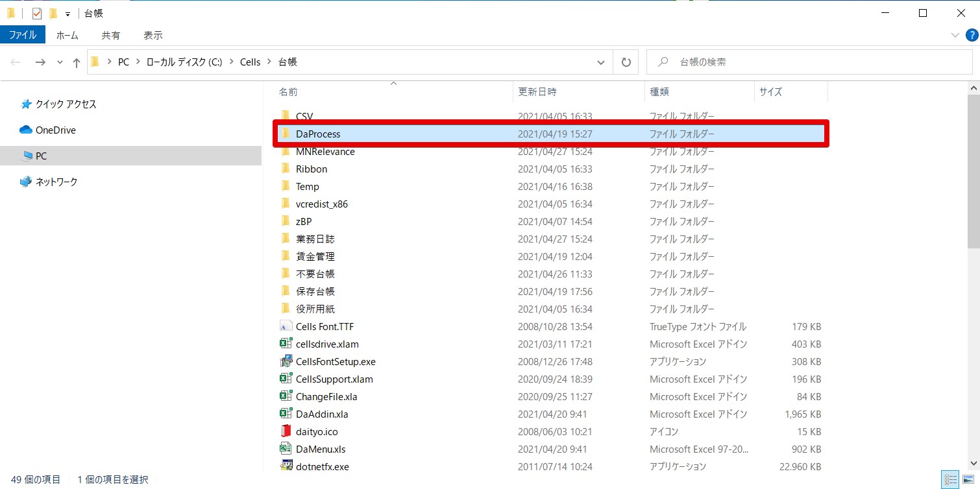Select the zBP folder icon
Screen dimensions: 980x489
tap(286, 221)
